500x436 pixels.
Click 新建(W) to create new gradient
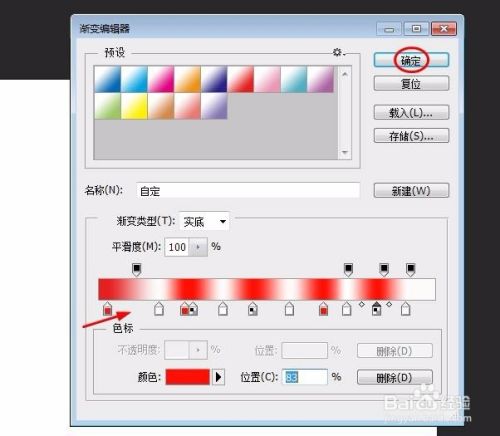click(411, 191)
